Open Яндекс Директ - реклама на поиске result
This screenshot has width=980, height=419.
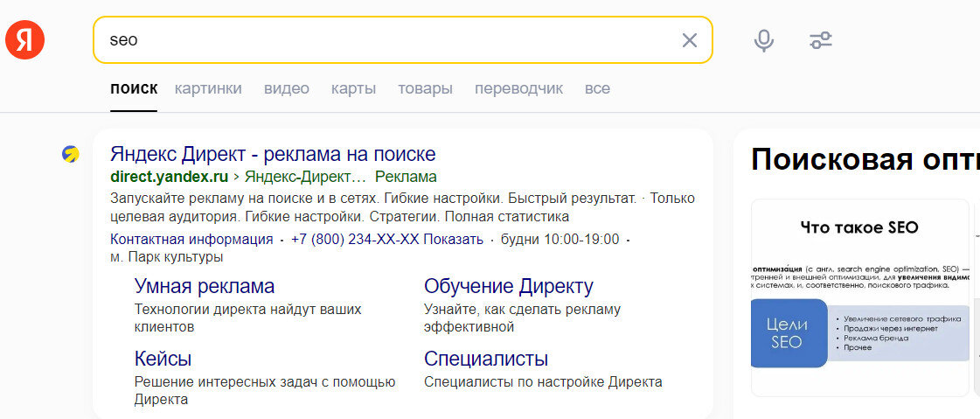coord(273,154)
